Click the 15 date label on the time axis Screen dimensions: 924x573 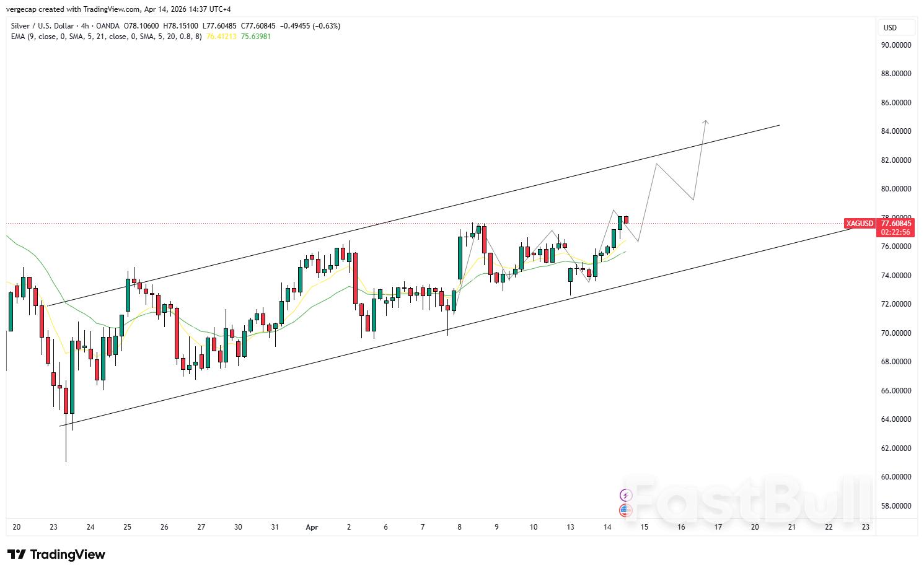pyautogui.click(x=645, y=527)
